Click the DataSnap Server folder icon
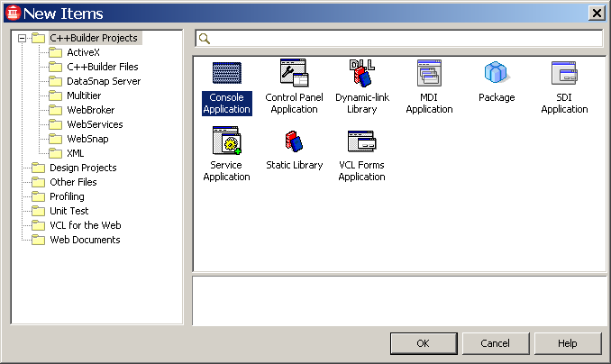Viewport: 611px width, 364px height. (x=55, y=81)
